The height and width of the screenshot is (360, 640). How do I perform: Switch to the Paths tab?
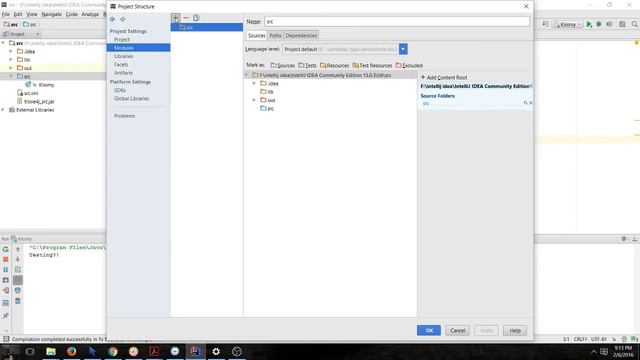(x=275, y=36)
